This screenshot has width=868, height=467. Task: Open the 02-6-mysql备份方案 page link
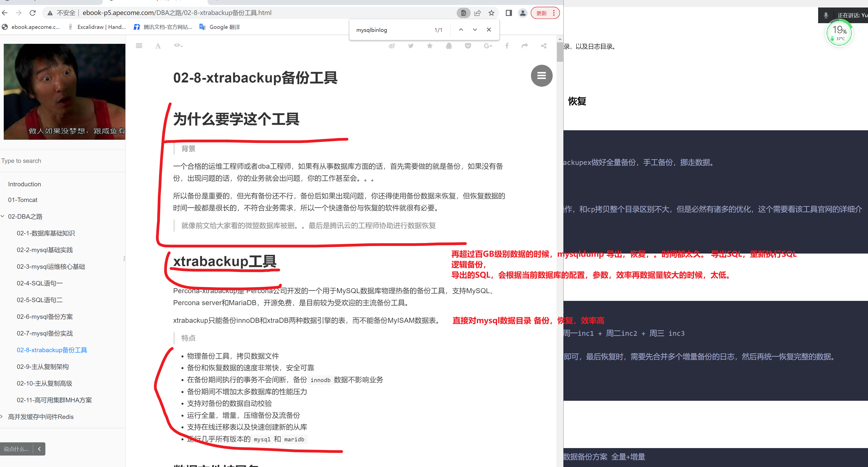[x=45, y=317]
